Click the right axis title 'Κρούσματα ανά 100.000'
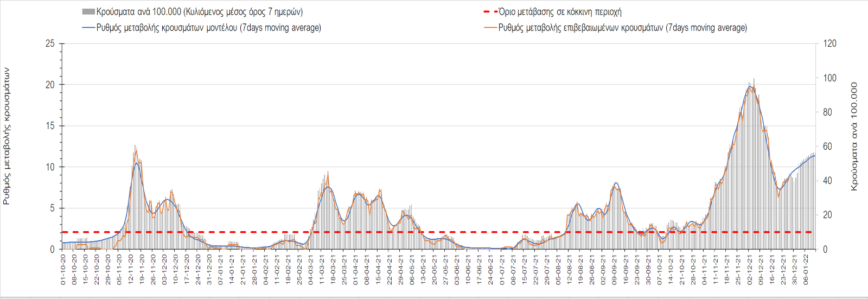The image size is (868, 299). pos(854,136)
